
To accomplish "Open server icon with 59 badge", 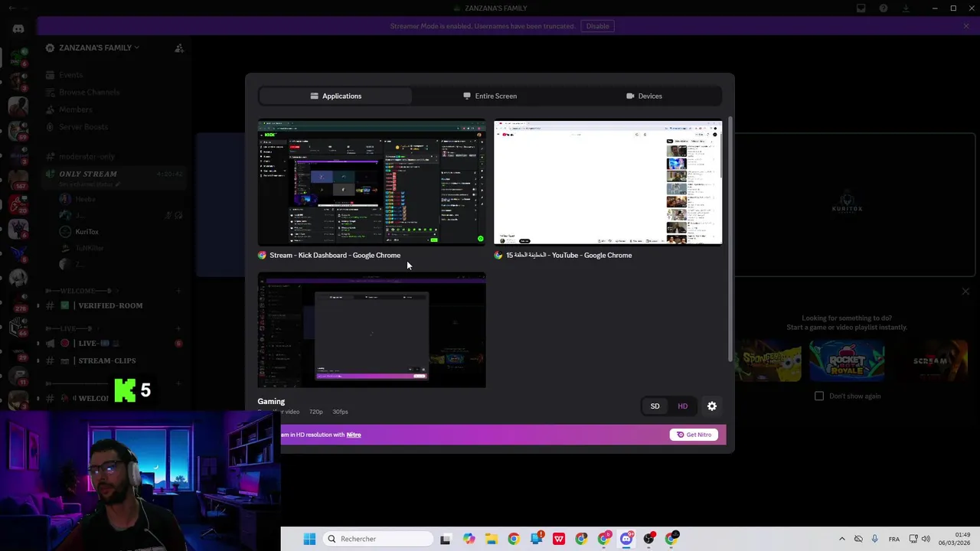I will coord(18,130).
